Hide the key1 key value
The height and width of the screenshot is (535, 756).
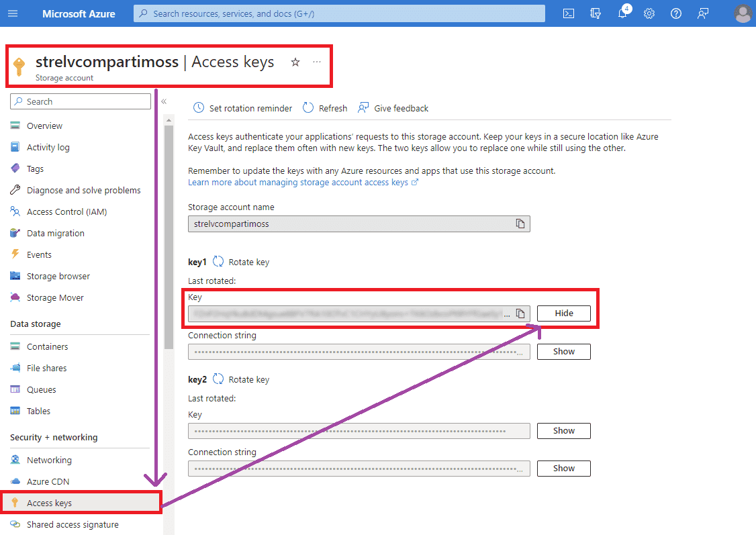point(563,313)
